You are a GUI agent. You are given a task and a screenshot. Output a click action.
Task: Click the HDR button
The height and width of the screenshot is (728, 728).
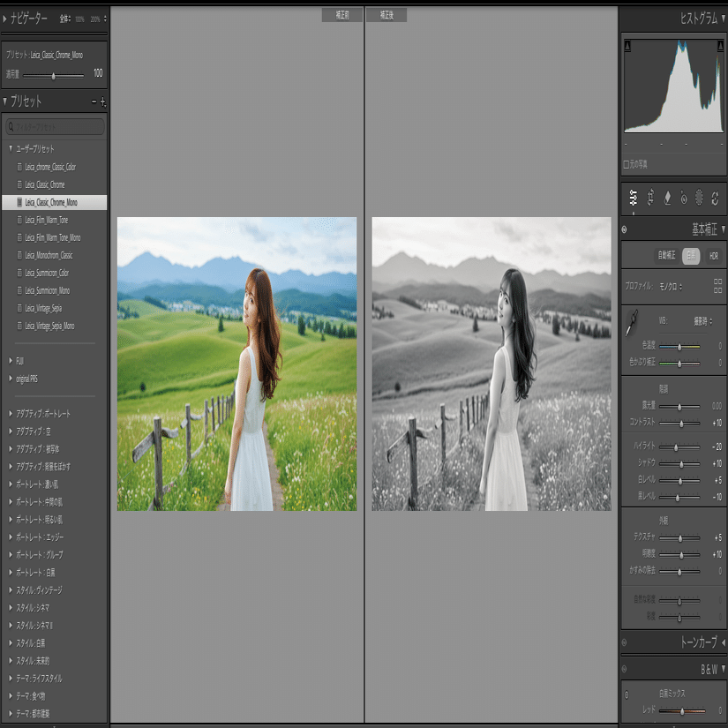coord(714,256)
